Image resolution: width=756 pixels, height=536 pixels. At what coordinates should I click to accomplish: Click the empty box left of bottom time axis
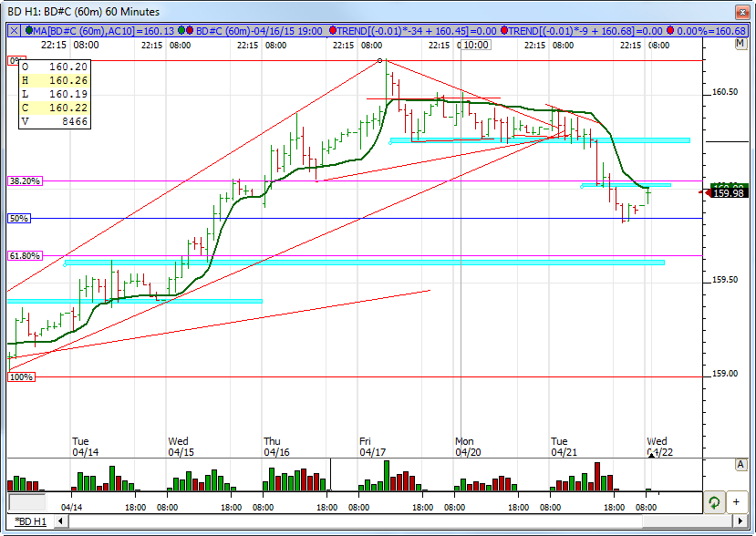tap(27, 502)
